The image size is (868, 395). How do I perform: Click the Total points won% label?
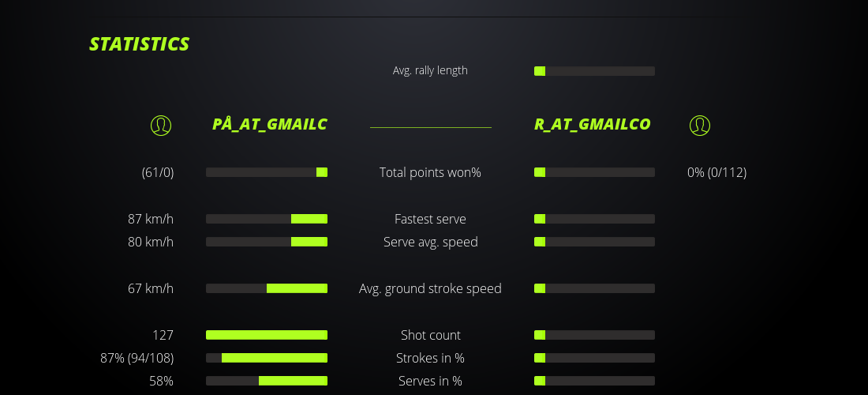click(x=430, y=172)
